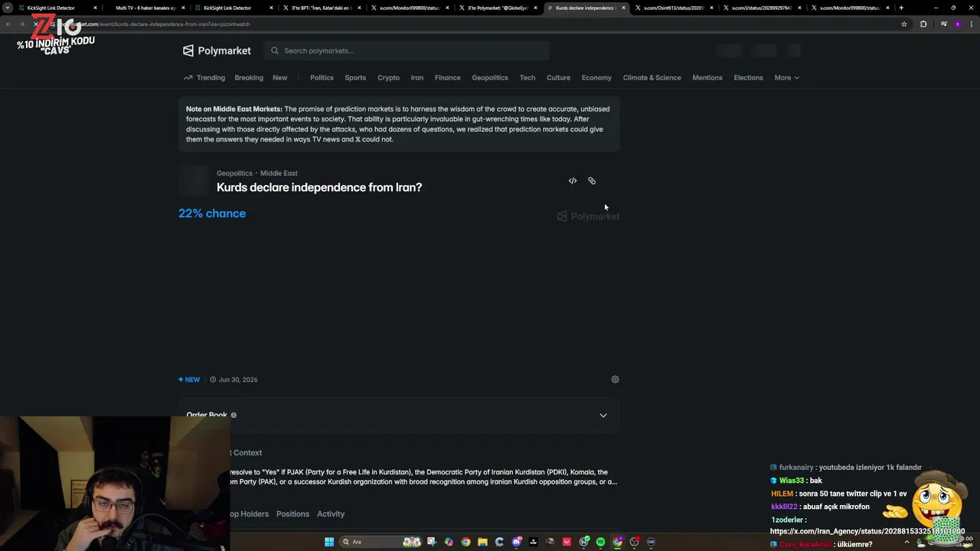Open browser extensions puzzle icon
Viewport: 980px width, 551px height.
coord(923,24)
